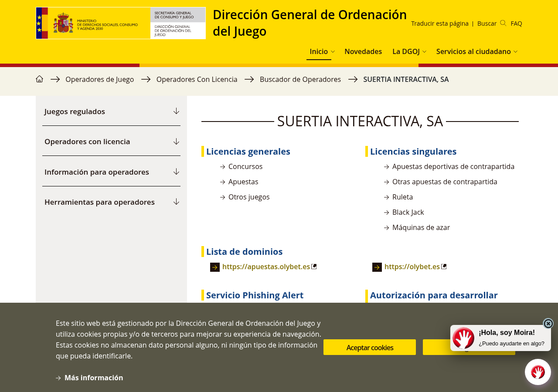Viewport: 558px width, 392px height.
Task: Click the search magnifier icon
Action: pyautogui.click(x=503, y=23)
